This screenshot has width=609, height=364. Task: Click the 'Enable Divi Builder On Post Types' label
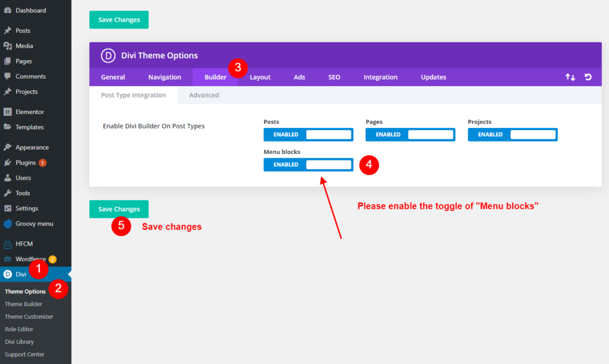(154, 126)
